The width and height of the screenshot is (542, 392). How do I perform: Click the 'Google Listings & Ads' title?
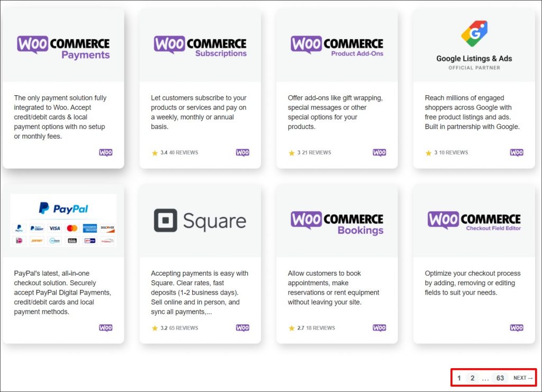tap(474, 58)
